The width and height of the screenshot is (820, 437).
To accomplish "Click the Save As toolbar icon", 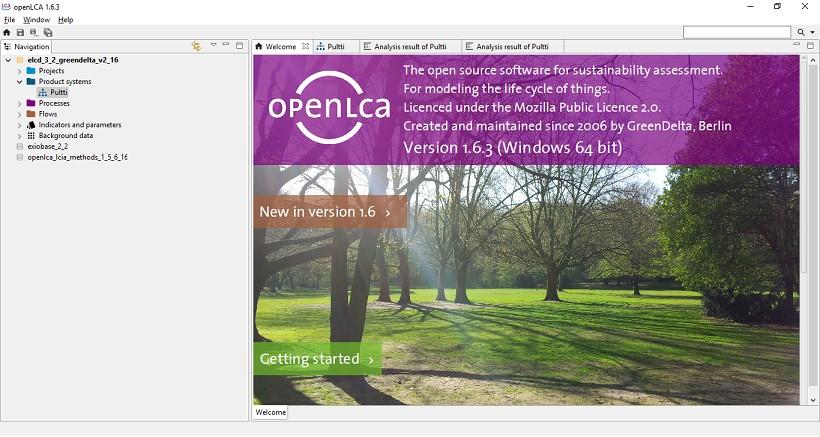I will [33, 32].
